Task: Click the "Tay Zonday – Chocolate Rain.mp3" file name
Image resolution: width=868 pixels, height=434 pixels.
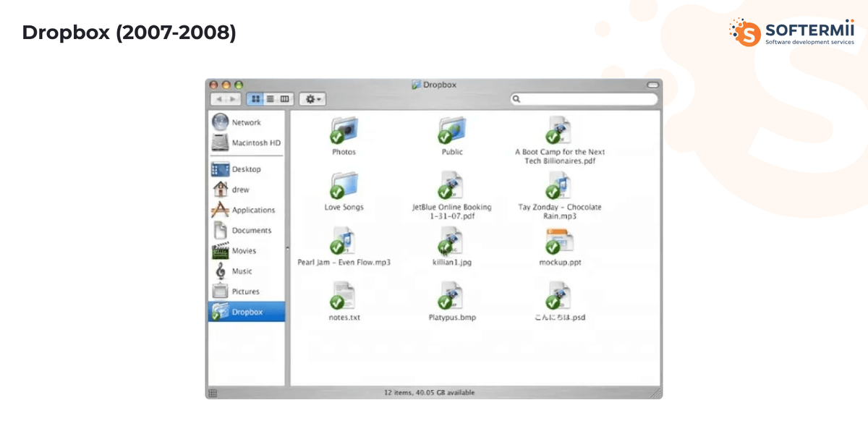Action: pyautogui.click(x=560, y=212)
